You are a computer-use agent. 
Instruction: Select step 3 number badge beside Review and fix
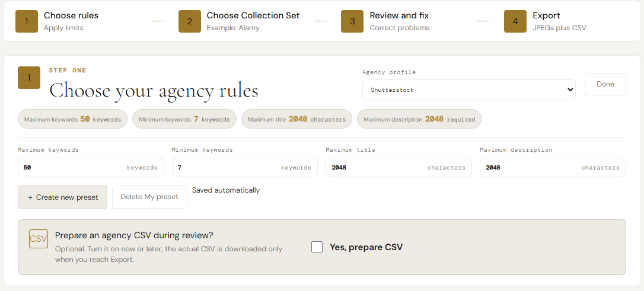(352, 21)
